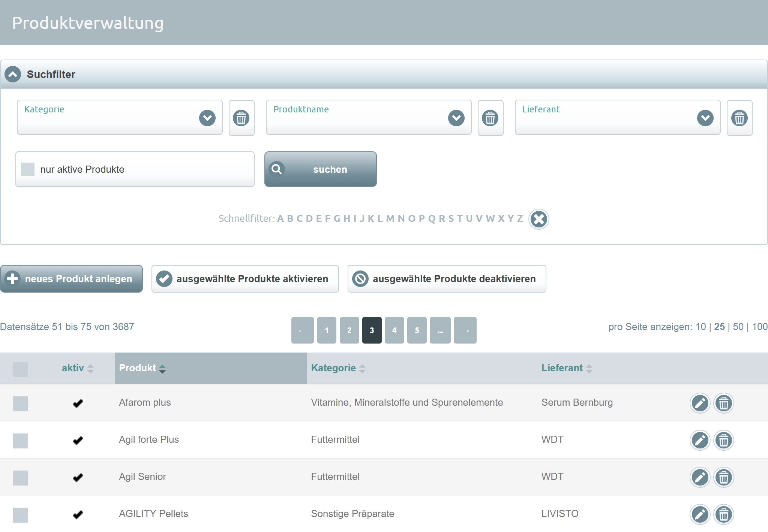Viewport: 768px width, 532px height.
Task: Collapse the Suchfilter panel
Action: pos(13,74)
